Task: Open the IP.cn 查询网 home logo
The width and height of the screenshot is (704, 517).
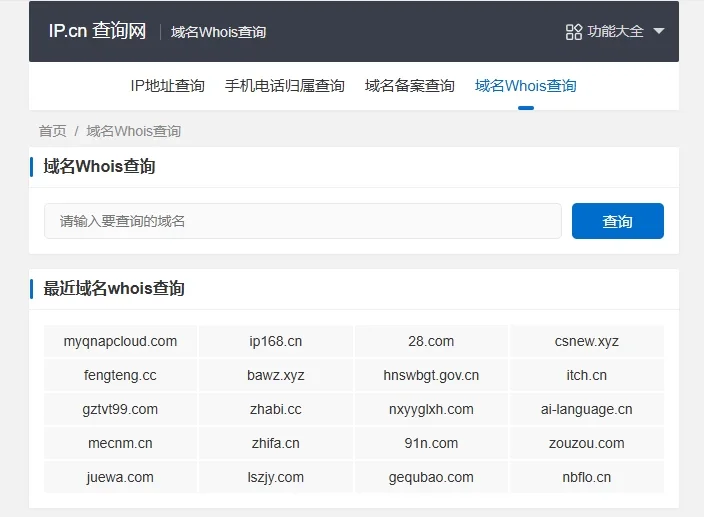Action: coord(97,32)
